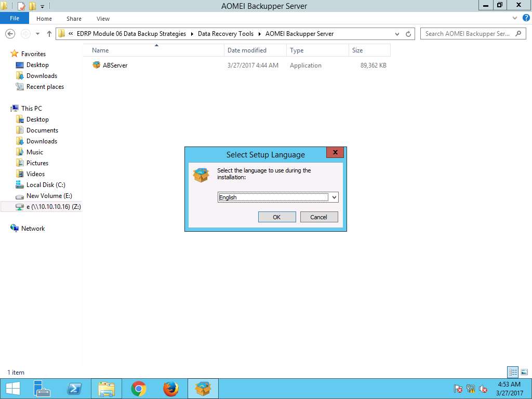Sort by the Size column header

pyautogui.click(x=369, y=50)
